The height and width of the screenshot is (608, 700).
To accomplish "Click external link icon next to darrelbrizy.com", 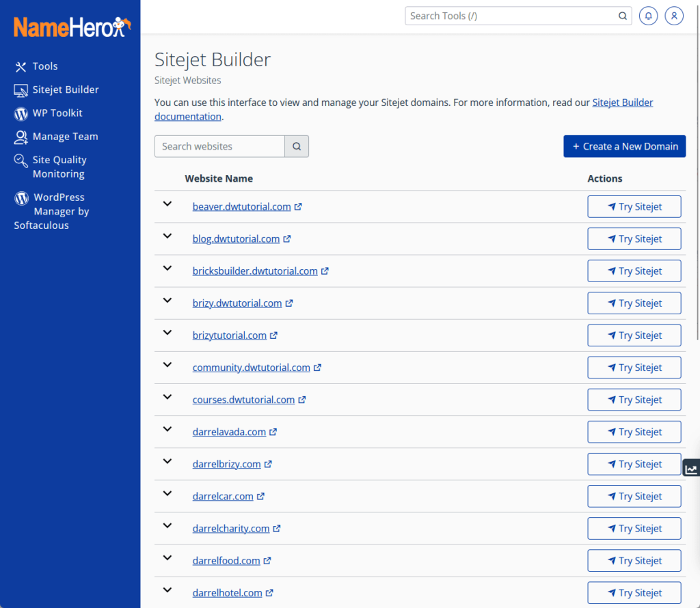I will pyautogui.click(x=268, y=464).
